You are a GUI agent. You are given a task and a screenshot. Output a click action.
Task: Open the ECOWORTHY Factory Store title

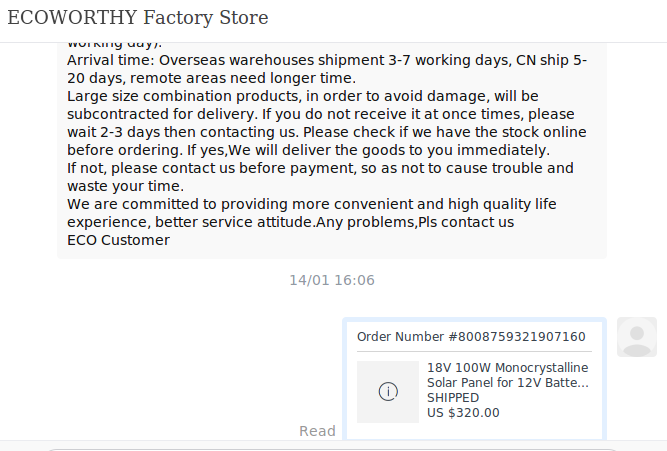point(138,18)
